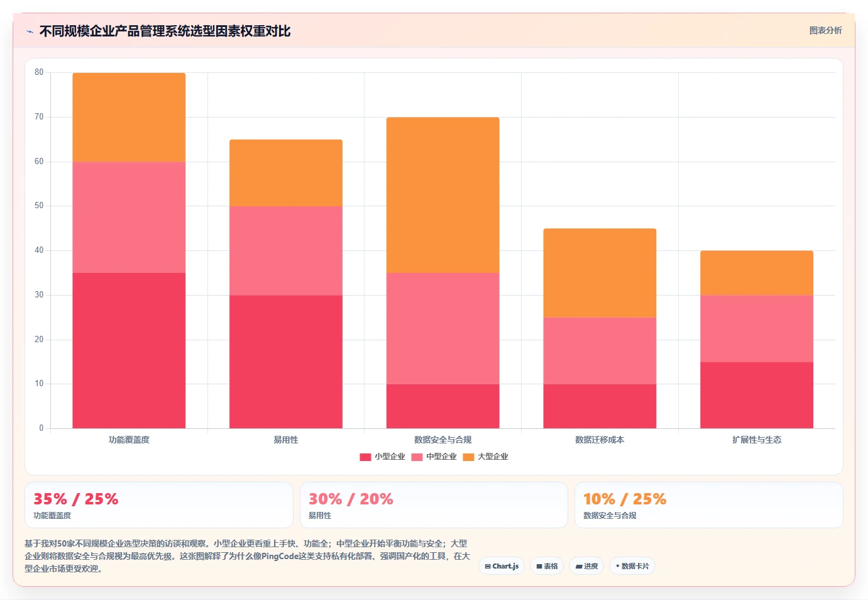Click the pink 中型企业 segment of 易用性 bar

pos(286,251)
